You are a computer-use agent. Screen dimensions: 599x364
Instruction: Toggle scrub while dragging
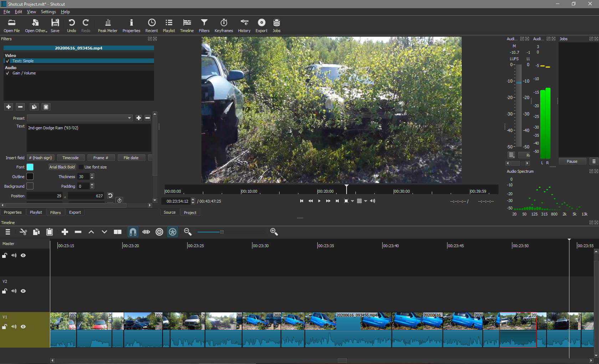pyautogui.click(x=146, y=232)
